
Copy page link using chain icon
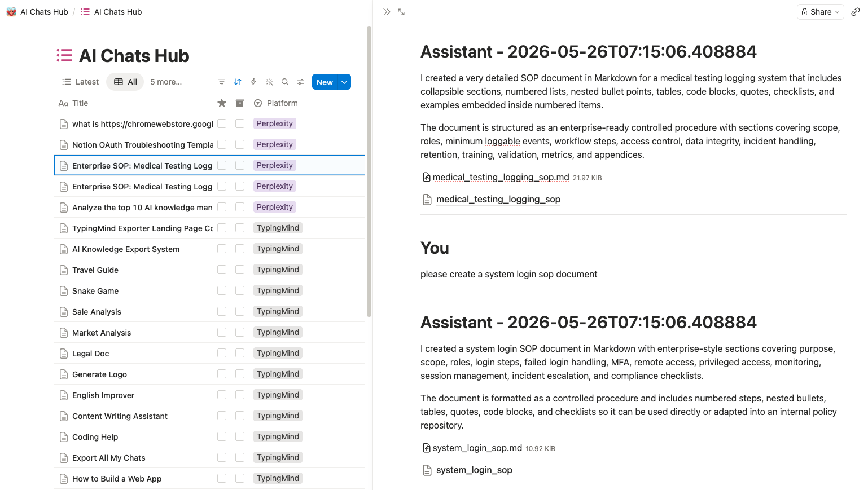click(x=856, y=12)
